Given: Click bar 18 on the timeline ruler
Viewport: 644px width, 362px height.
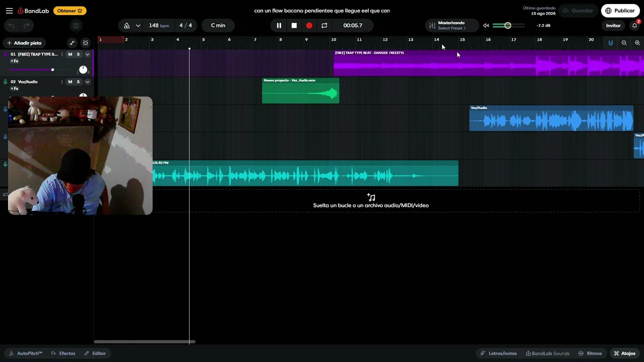Looking at the screenshot, I should point(539,40).
